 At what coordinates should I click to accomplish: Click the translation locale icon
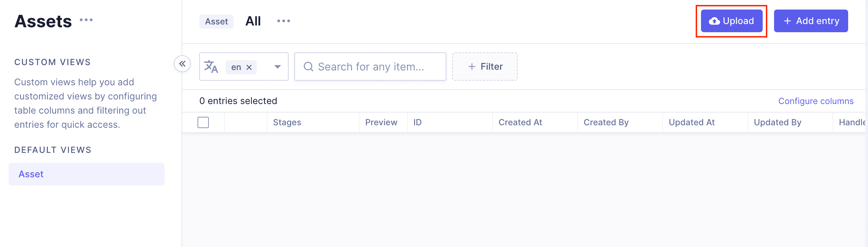(211, 67)
